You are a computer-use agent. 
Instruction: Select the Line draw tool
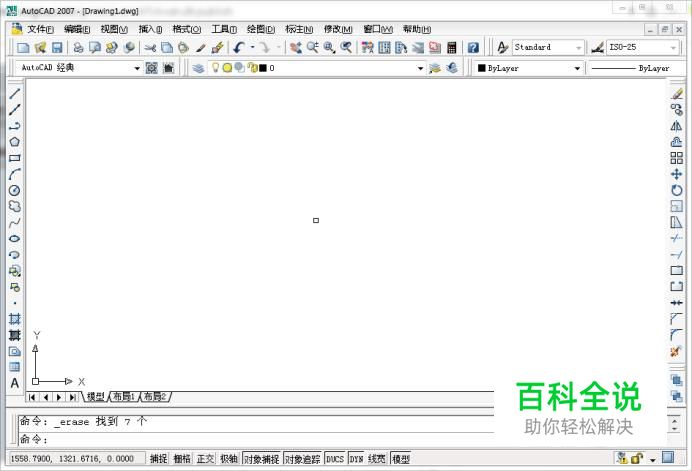coord(15,93)
